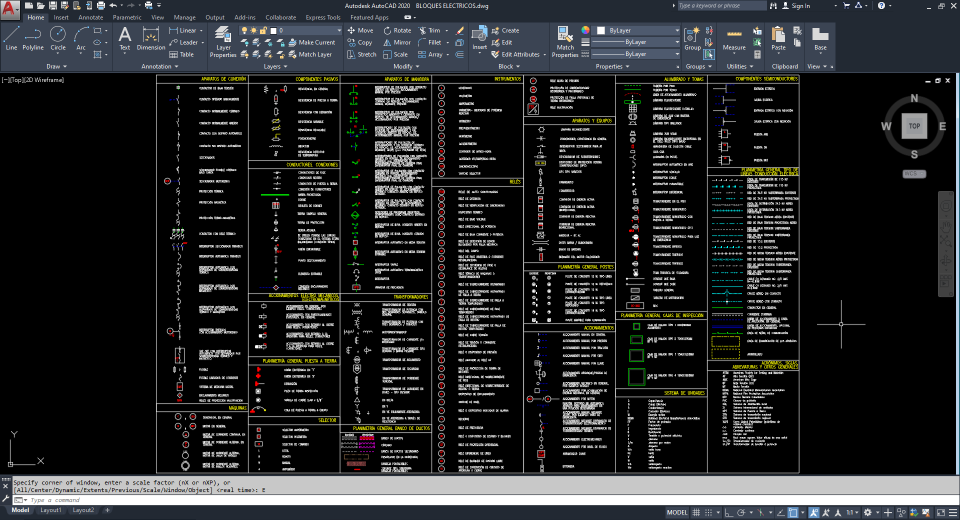The image size is (960, 520).
Task: Open the Layout1 tab
Action: click(x=50, y=510)
